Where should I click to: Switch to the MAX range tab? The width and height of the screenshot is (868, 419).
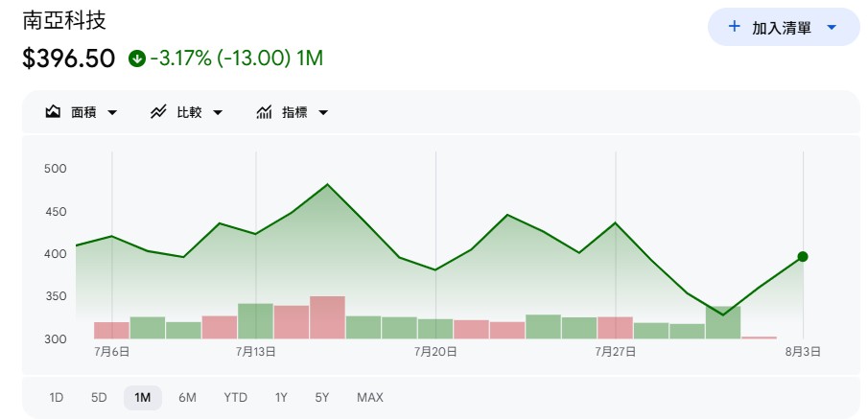370,397
